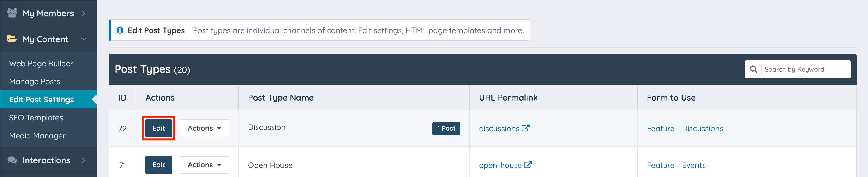The width and height of the screenshot is (868, 177).
Task: Select SEO Templates in sidebar
Action: point(36,118)
